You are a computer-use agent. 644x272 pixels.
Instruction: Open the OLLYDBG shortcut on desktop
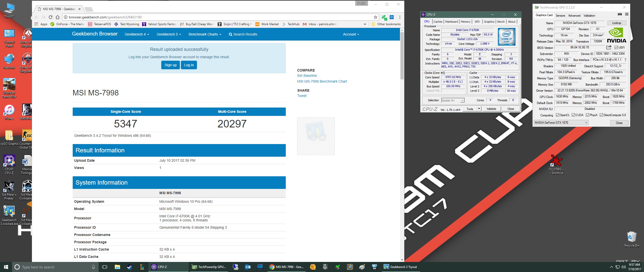[556, 165]
